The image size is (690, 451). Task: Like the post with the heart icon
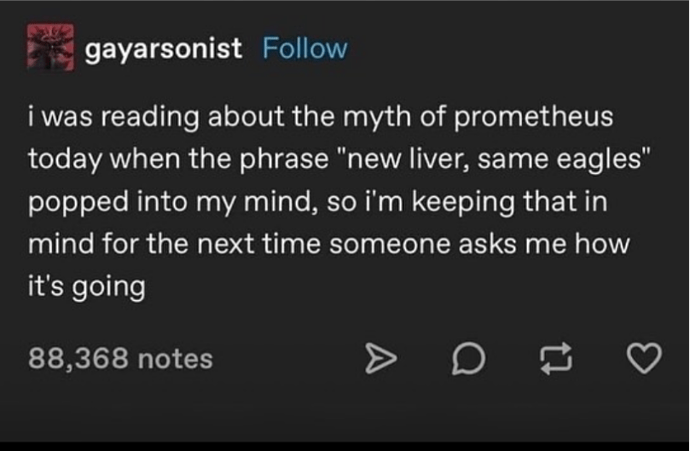click(644, 358)
